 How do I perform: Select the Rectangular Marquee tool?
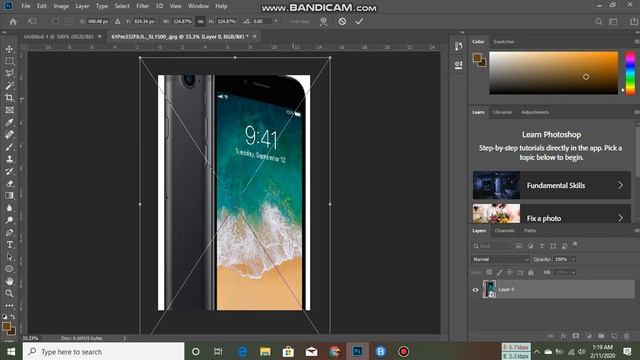pos(9,61)
